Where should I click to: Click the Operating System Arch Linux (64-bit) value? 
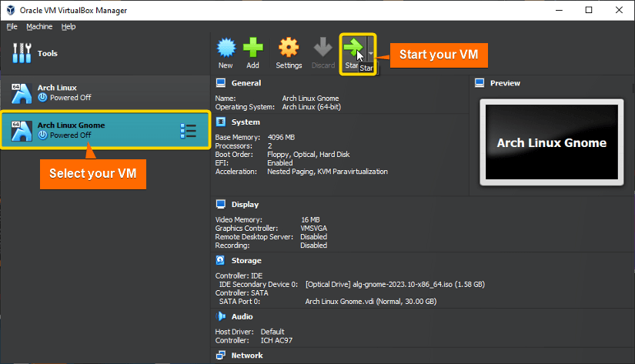click(x=312, y=107)
